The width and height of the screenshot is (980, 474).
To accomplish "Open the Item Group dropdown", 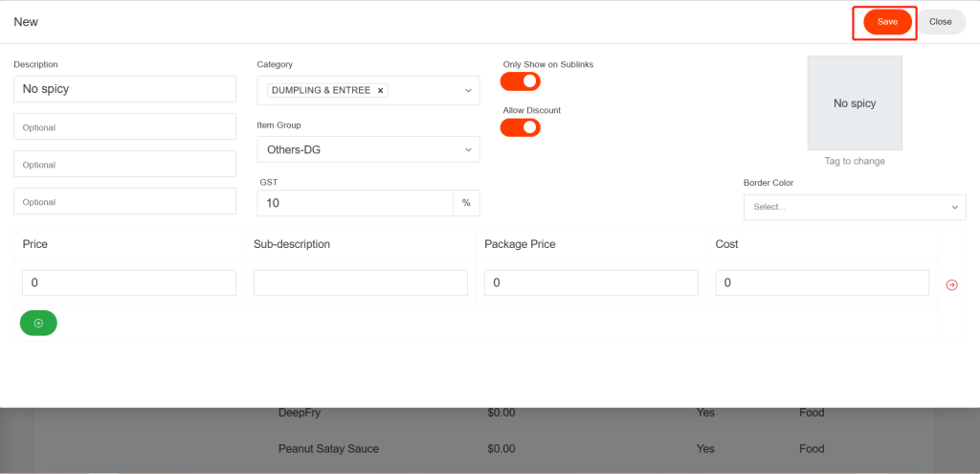I will (x=368, y=149).
